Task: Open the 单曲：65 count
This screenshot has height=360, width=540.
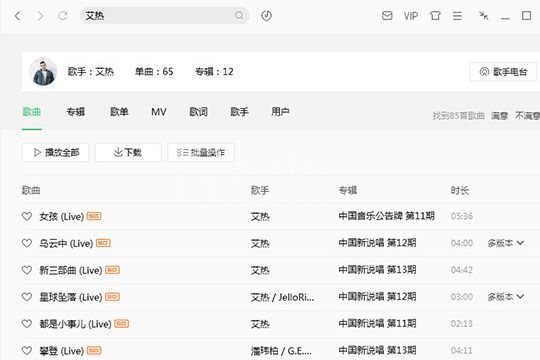Action: pyautogui.click(x=154, y=72)
